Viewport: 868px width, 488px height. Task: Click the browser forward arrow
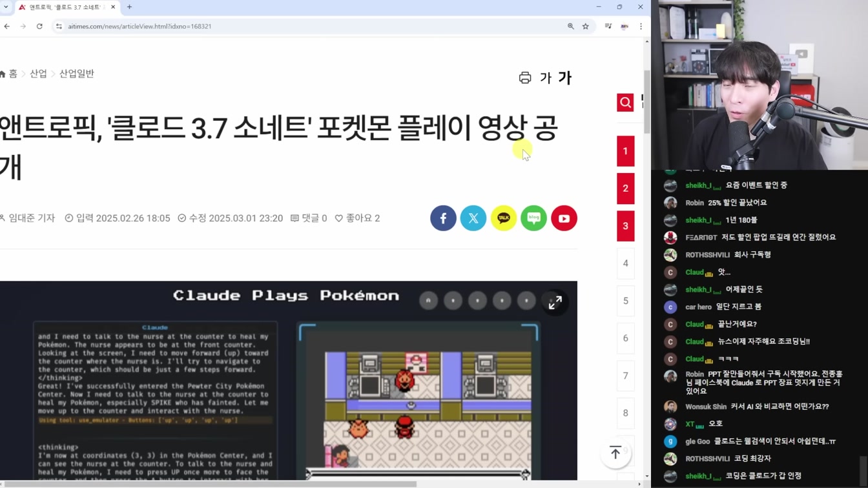(x=23, y=26)
